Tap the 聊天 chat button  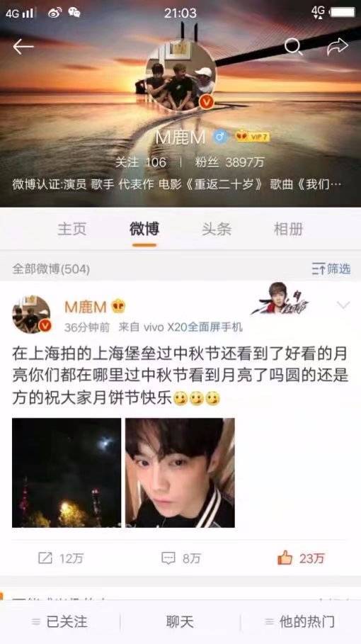(180, 621)
